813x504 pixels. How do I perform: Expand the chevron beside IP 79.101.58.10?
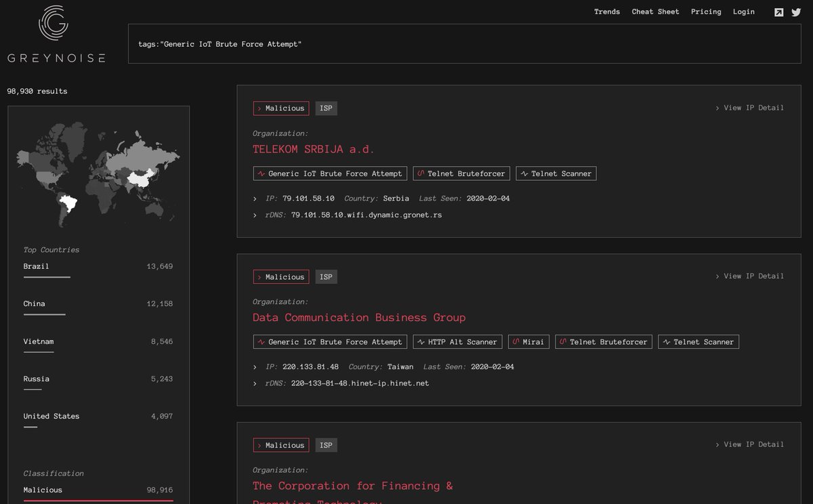(x=255, y=199)
